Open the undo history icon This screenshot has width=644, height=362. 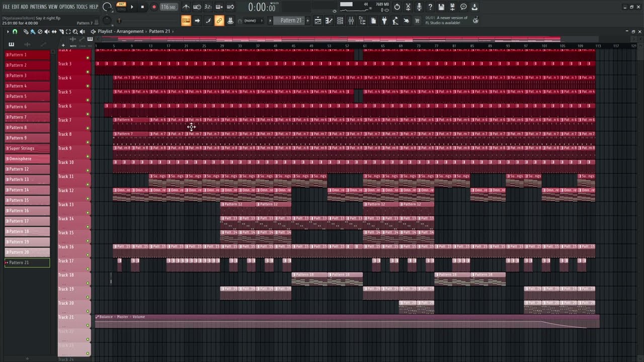click(397, 7)
